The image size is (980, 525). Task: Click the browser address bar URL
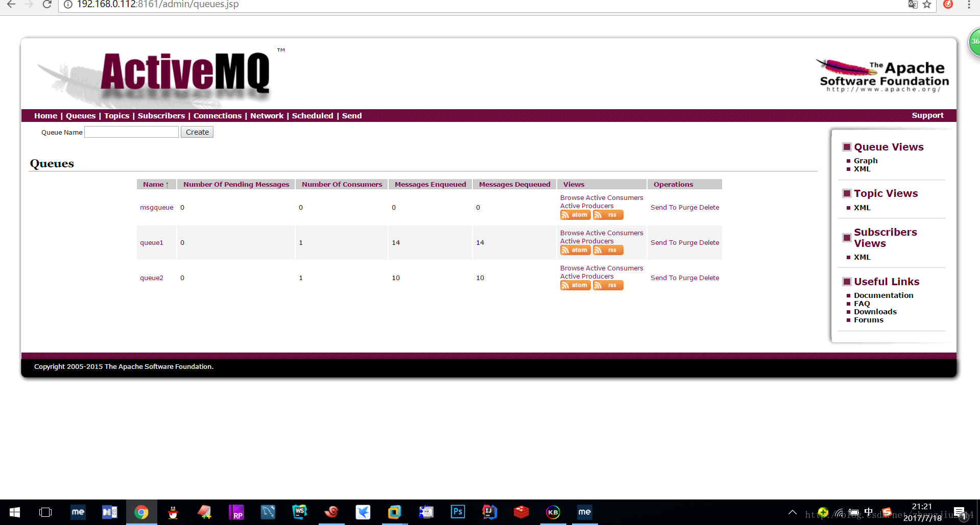(x=158, y=5)
